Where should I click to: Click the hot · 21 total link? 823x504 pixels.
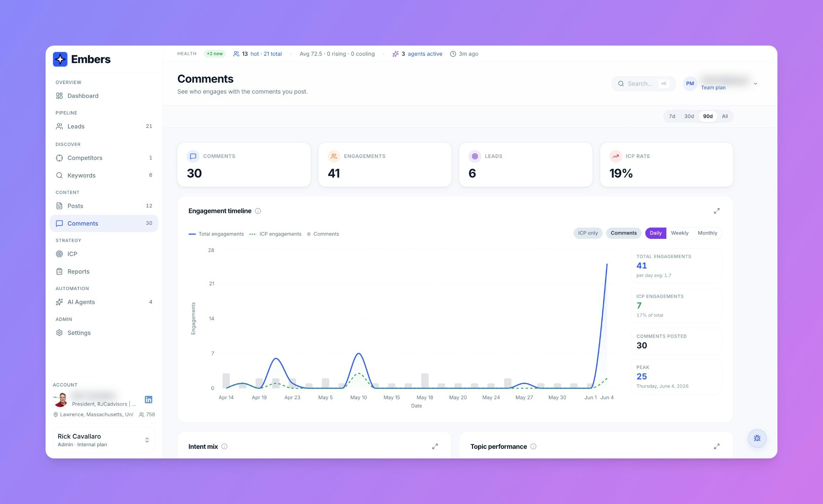(266, 54)
